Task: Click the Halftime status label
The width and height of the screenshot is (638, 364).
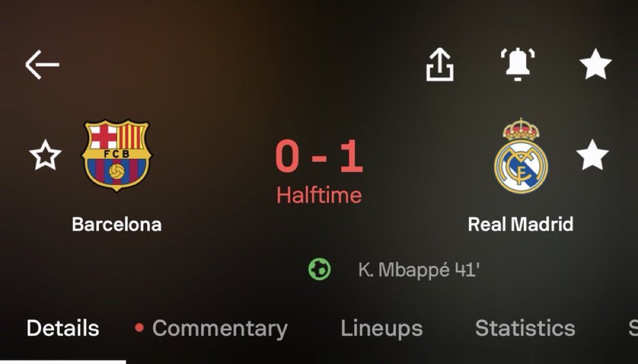Action: 319,195
